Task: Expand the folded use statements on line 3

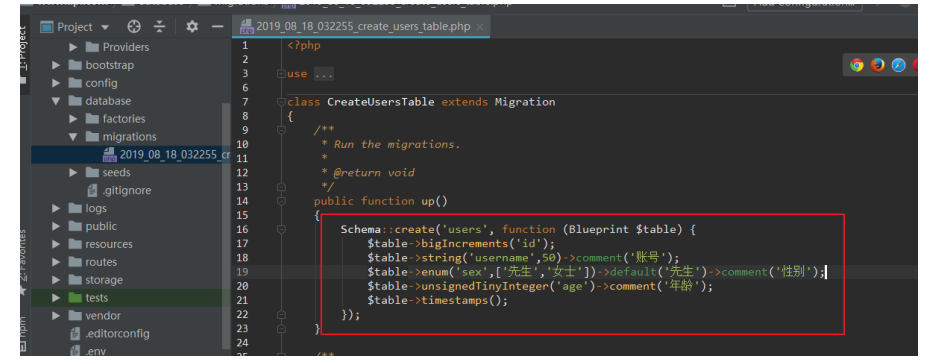Action: [x=281, y=74]
